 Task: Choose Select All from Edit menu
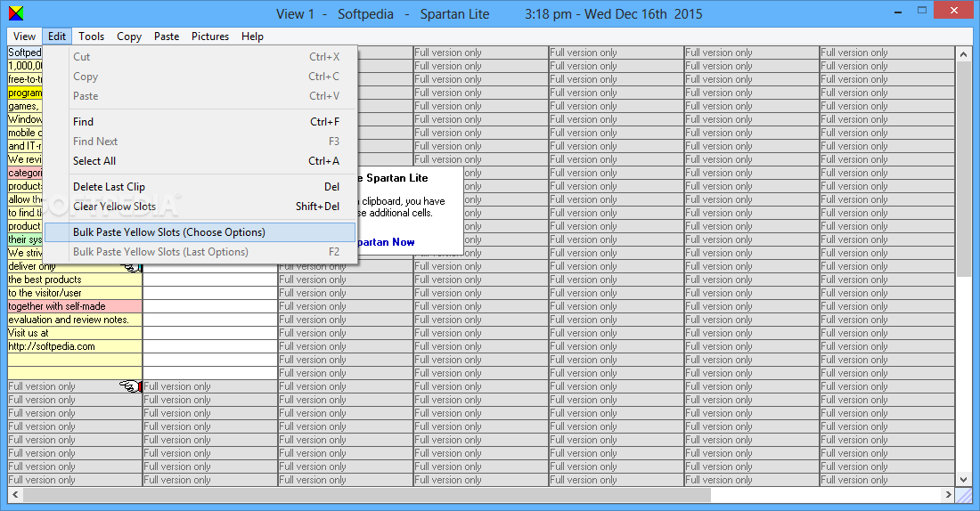click(200, 161)
